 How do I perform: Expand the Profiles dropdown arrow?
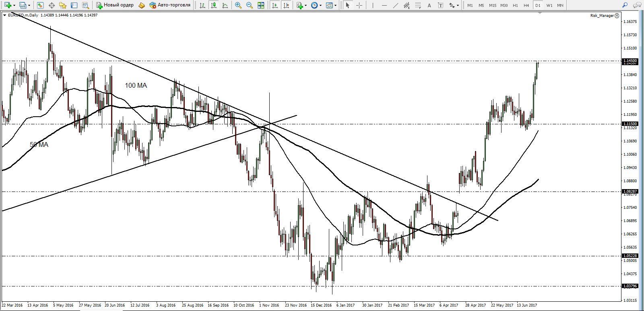pyautogui.click(x=29, y=6)
